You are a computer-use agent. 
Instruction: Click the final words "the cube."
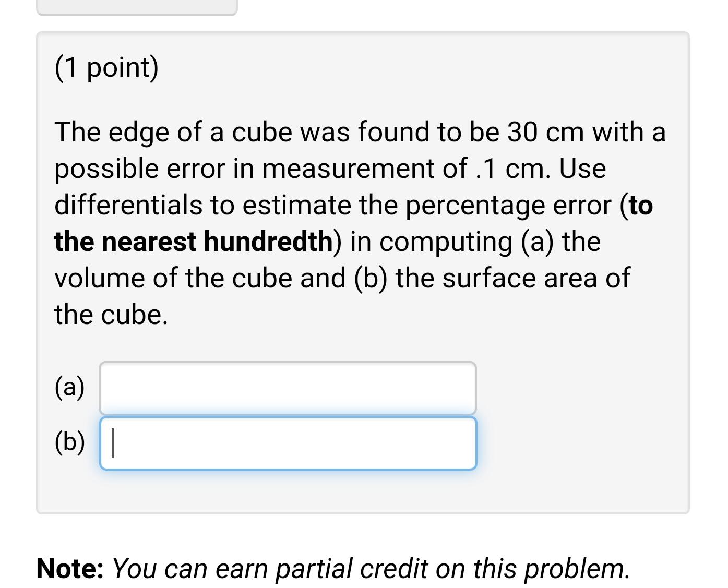111,315
